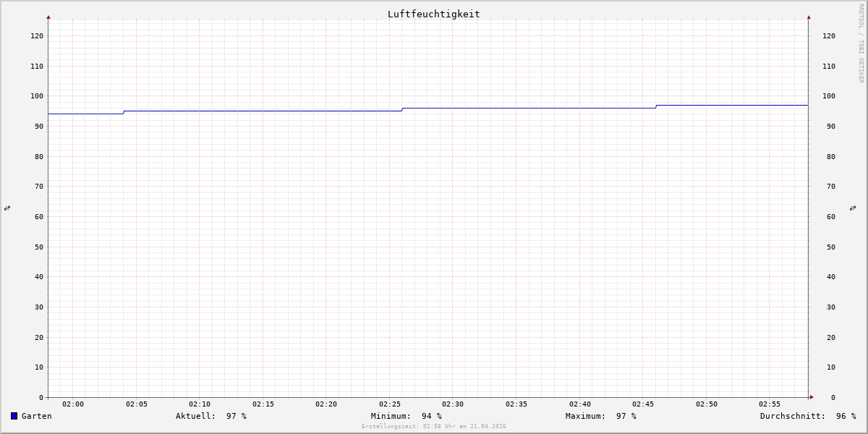Click the RRDTOOL / TOBI OETIKER watermark
The image size is (868, 434).
(861, 43)
